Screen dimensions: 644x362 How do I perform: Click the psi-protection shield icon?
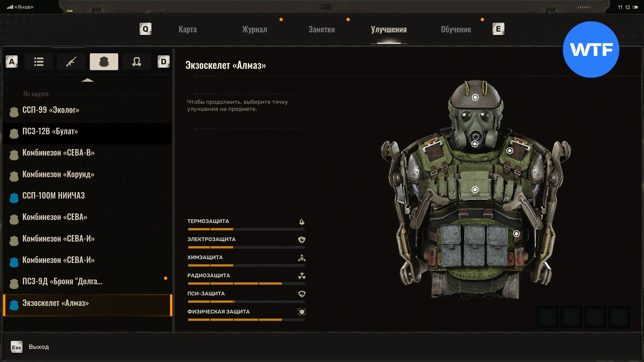click(302, 294)
